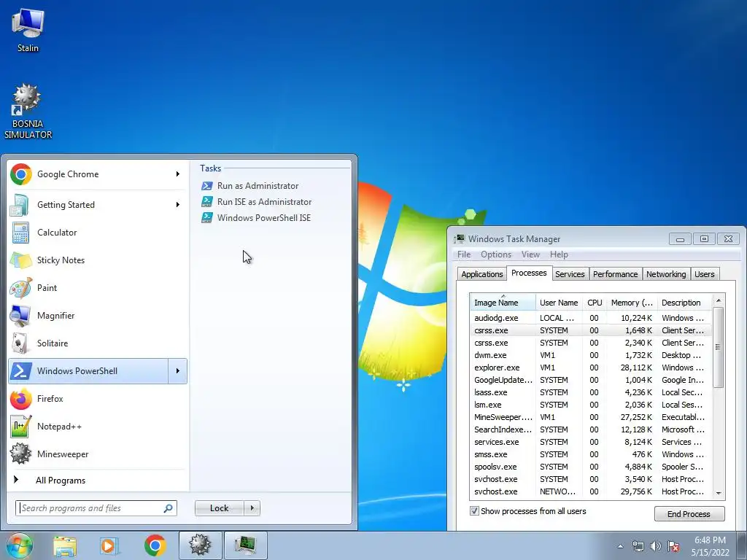The image size is (747, 560).
Task: Open Task Manager File menu
Action: tap(464, 254)
